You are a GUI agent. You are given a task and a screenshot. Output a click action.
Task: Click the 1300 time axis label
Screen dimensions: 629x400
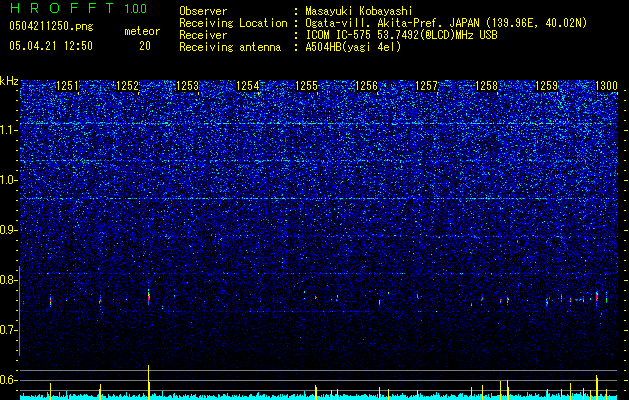click(606, 86)
